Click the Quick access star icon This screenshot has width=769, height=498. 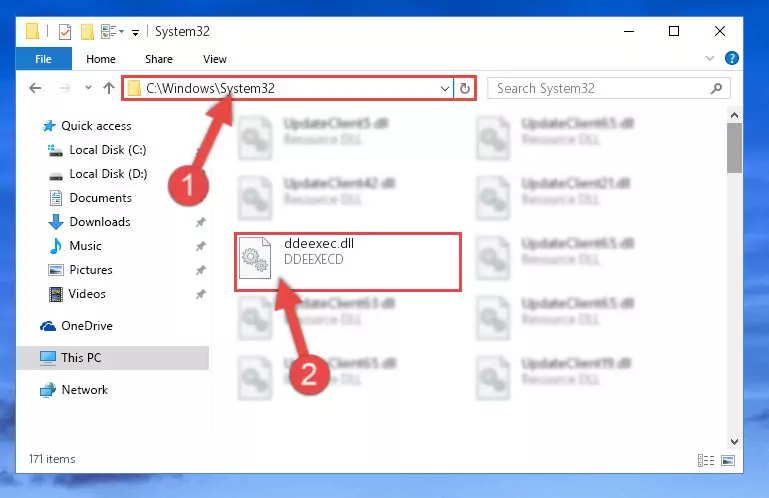tap(49, 126)
